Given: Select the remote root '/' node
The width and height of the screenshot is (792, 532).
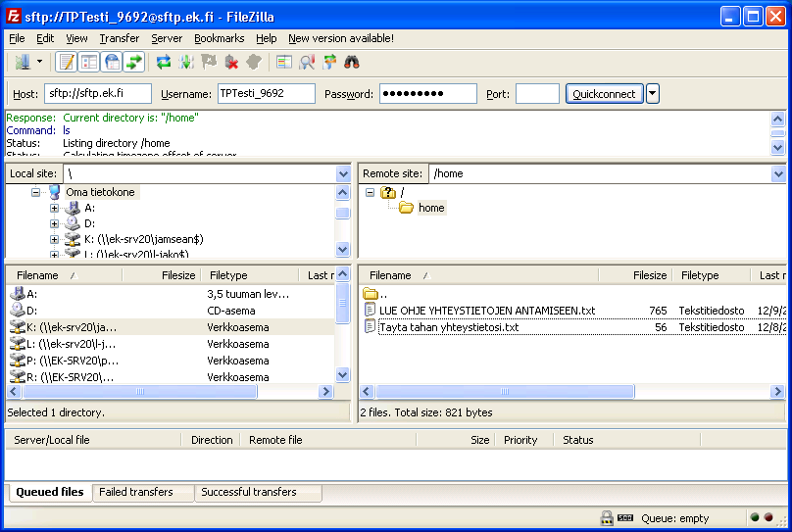Looking at the screenshot, I should (402, 192).
